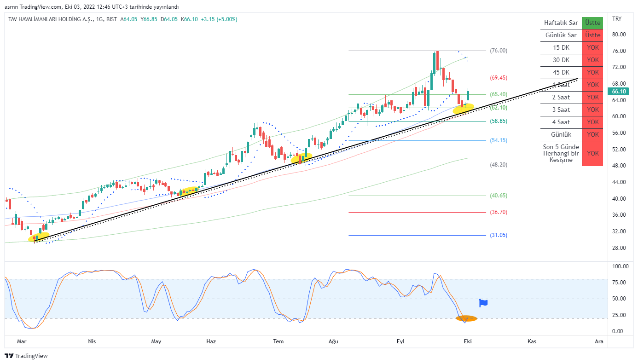The width and height of the screenshot is (638, 364).
Task: Select the (69.45) Fibonacci level label
Action: pos(499,78)
